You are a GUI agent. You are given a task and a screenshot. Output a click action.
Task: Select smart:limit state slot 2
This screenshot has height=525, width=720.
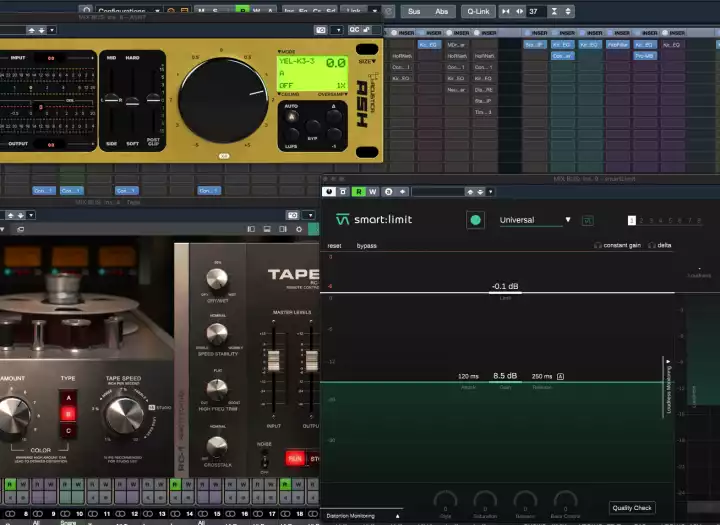point(641,220)
